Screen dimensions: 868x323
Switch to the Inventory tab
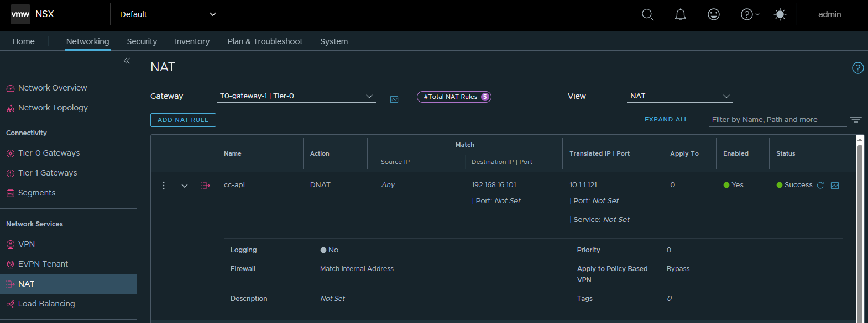pyautogui.click(x=192, y=41)
